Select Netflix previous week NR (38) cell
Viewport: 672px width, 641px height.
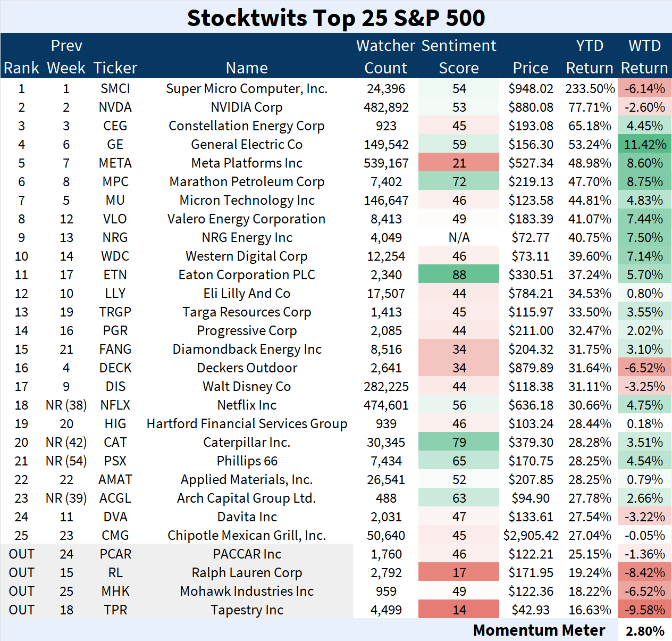(66, 405)
